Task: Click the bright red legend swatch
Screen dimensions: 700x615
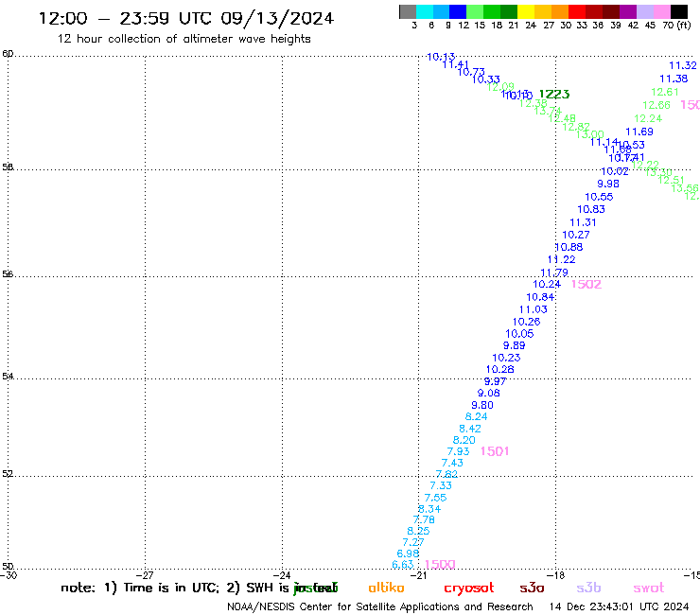Action: tap(577, 11)
